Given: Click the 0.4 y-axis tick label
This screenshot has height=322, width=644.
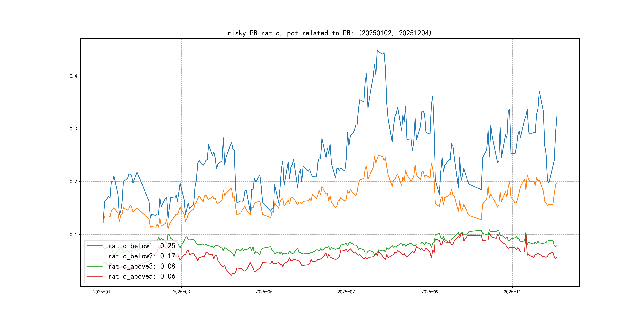Looking at the screenshot, I should coord(73,76).
